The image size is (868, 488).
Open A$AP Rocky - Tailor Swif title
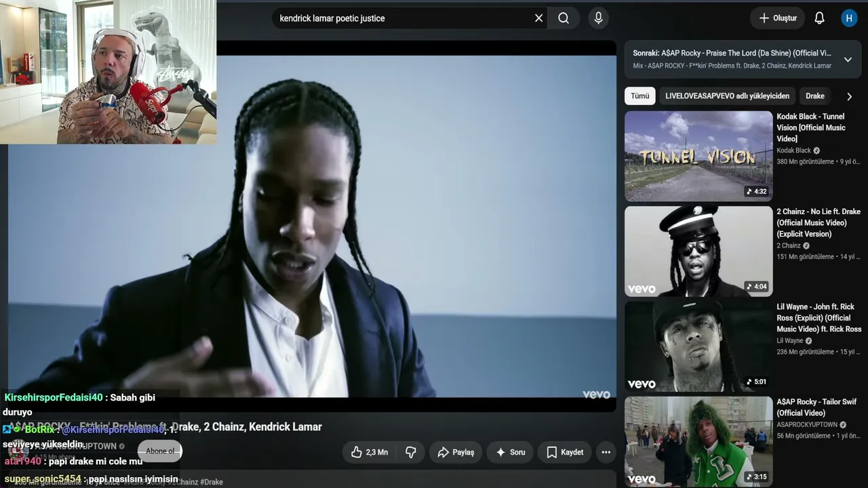coord(816,407)
